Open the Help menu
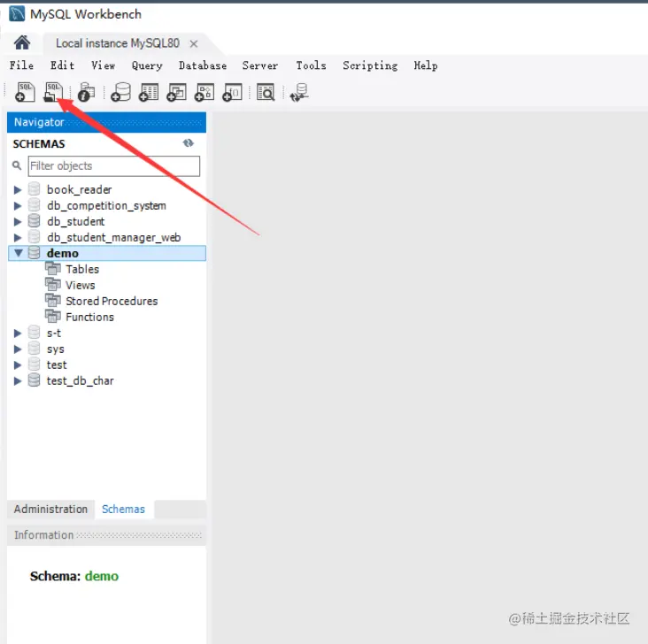 [426, 65]
